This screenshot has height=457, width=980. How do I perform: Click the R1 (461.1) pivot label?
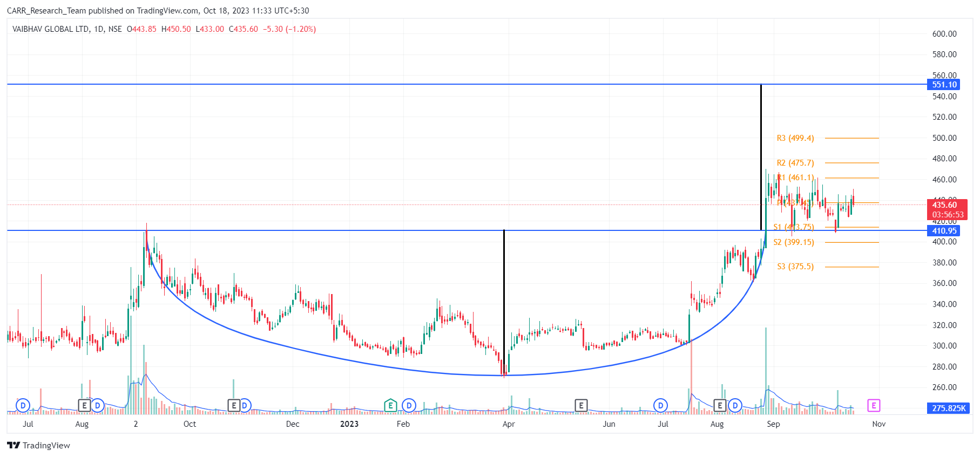[x=795, y=178]
